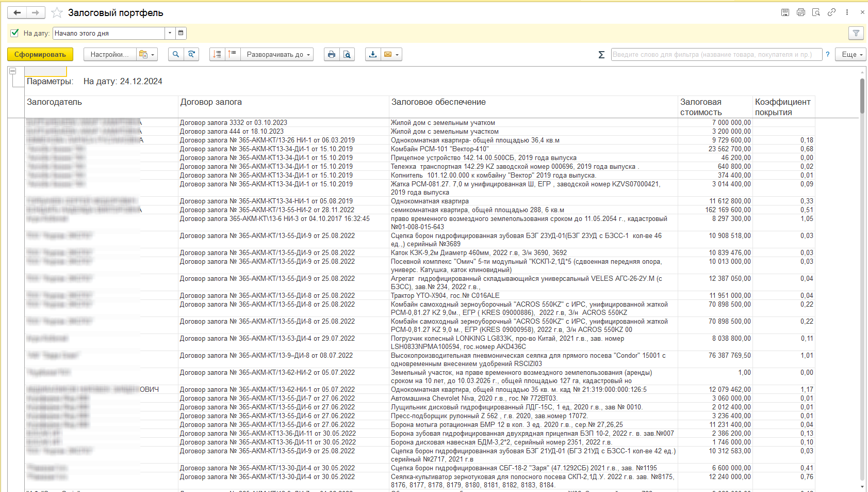This screenshot has width=868, height=492.
Task: Open preview icon in title bar
Action: pos(816,12)
